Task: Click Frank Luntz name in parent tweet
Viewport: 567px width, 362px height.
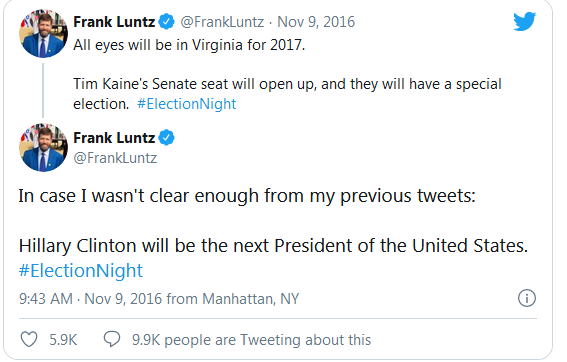Action: pyautogui.click(x=114, y=22)
